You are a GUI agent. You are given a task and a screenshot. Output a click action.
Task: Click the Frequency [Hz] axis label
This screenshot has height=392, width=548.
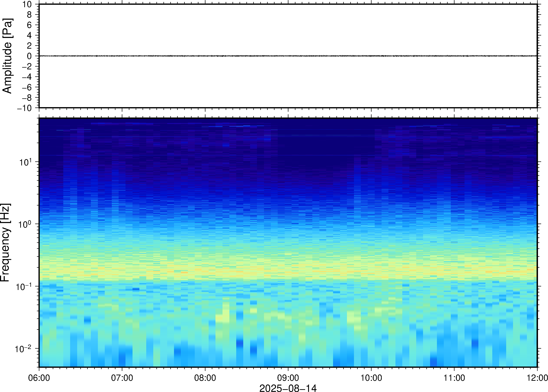[5, 243]
